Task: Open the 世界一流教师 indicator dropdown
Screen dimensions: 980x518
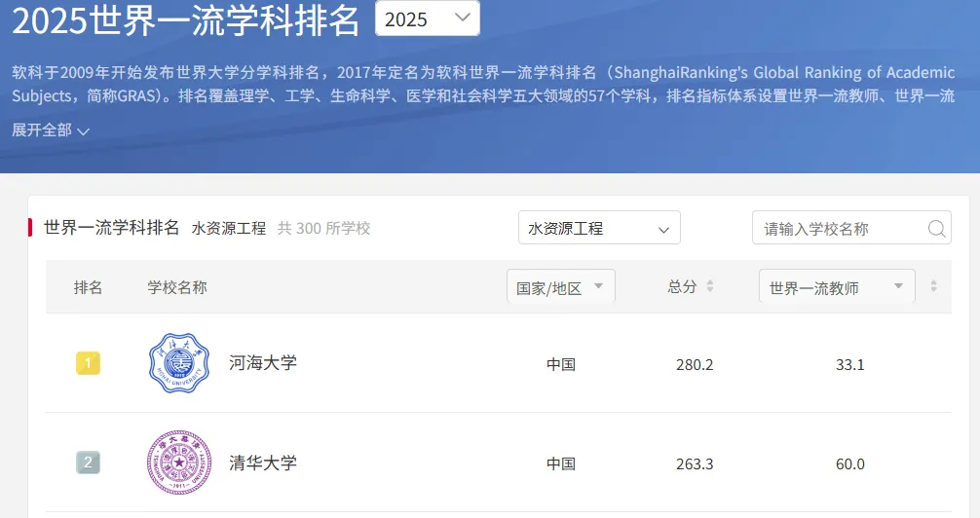Action: coord(837,287)
